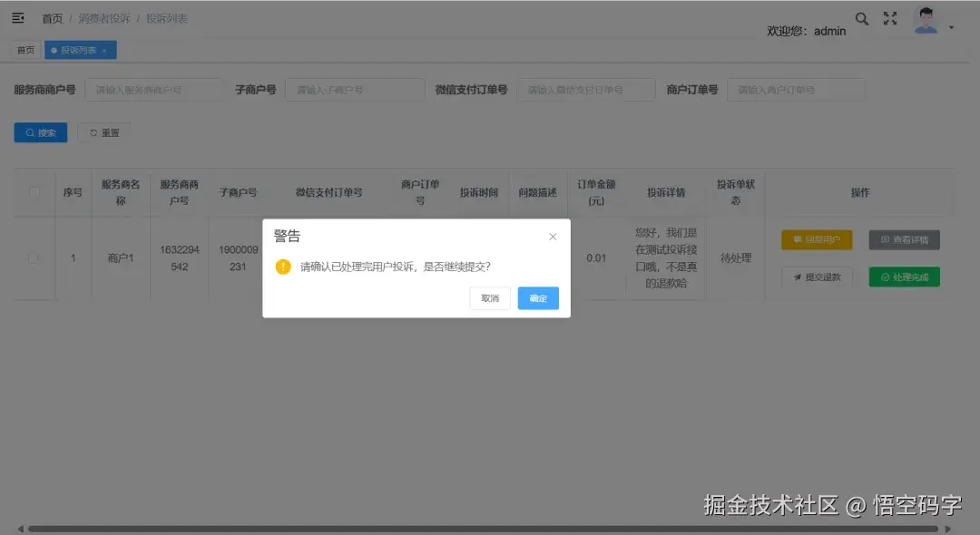This screenshot has height=535, width=980.
Task: Click the green 处理完成 button
Action: (904, 277)
